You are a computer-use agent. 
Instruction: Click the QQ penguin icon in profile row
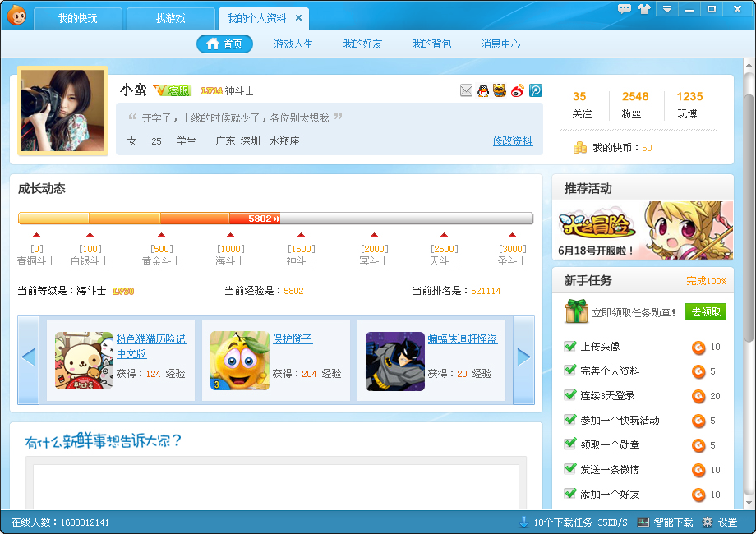[x=483, y=90]
